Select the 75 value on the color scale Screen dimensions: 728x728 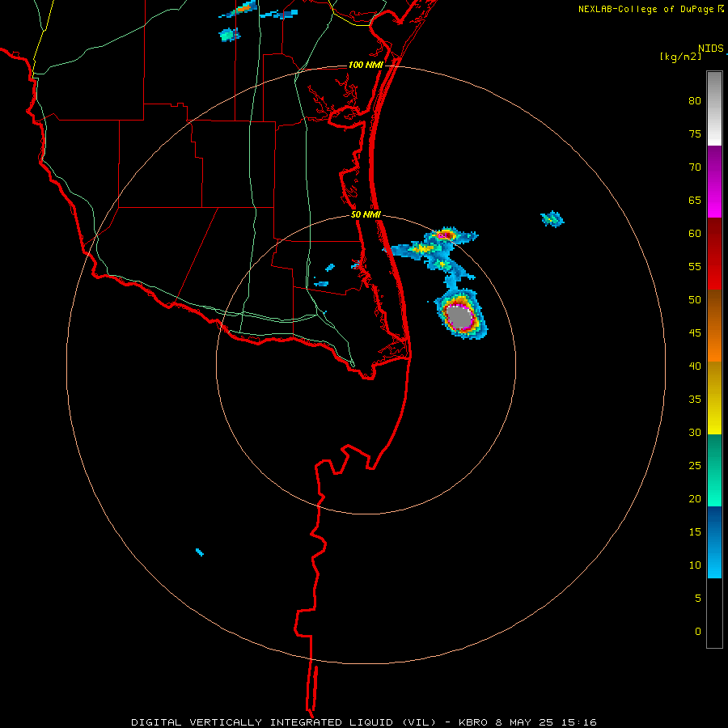click(x=695, y=133)
